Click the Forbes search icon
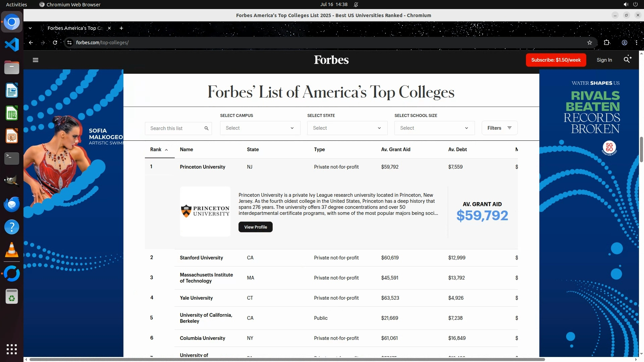644x362 pixels. [x=627, y=60]
